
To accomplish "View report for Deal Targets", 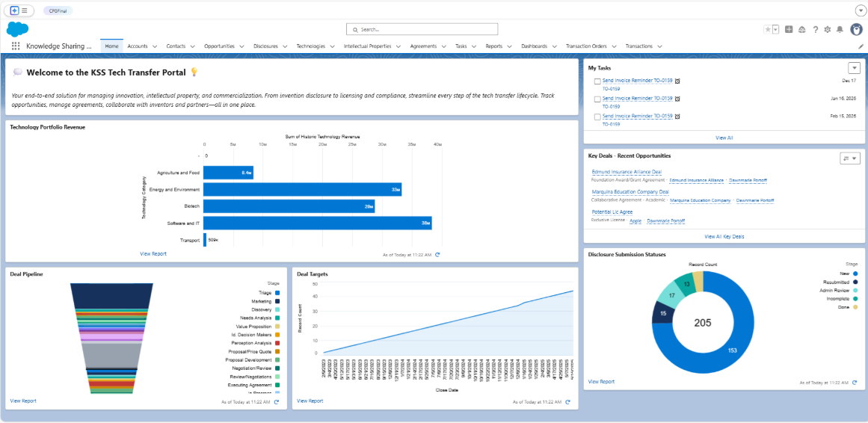I will point(310,401).
